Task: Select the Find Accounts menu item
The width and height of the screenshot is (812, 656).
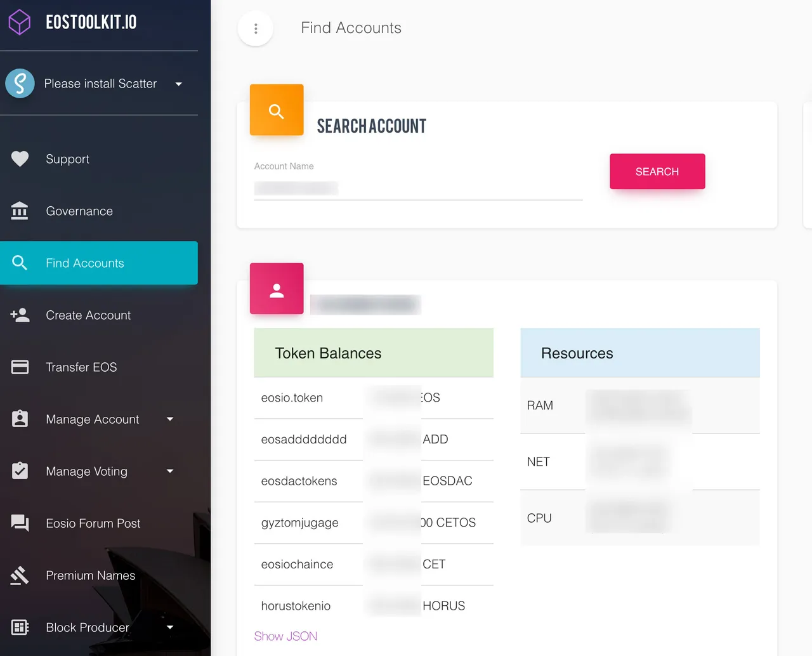Action: tap(99, 263)
